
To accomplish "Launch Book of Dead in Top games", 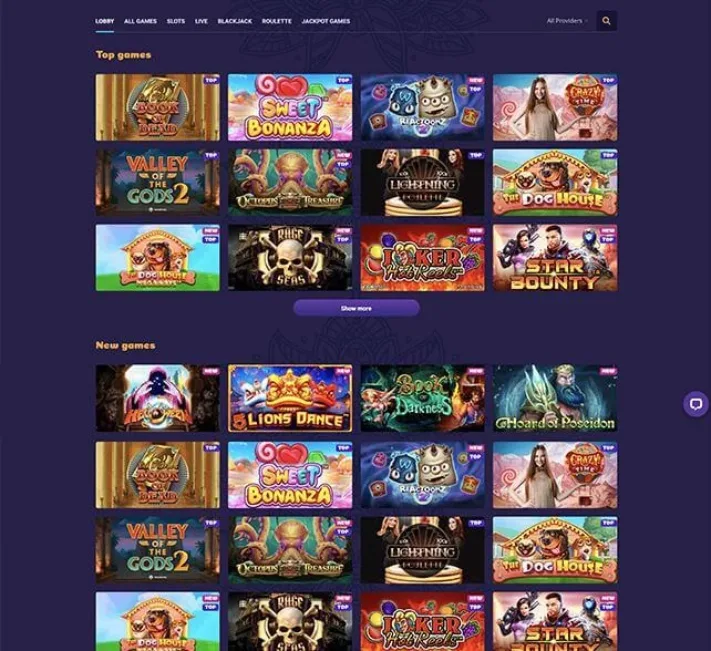I will 158,107.
